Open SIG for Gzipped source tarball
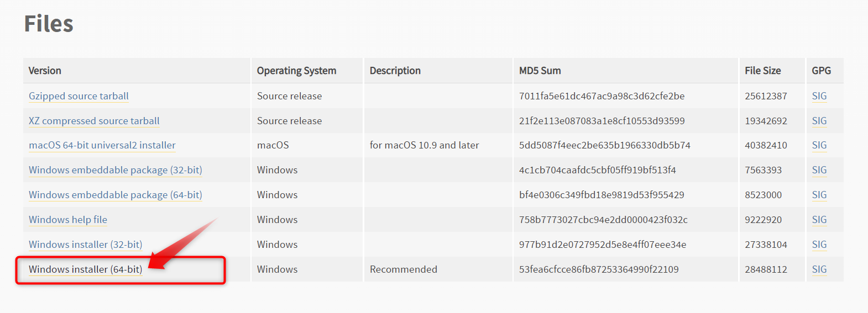The height and width of the screenshot is (313, 868). click(x=819, y=96)
